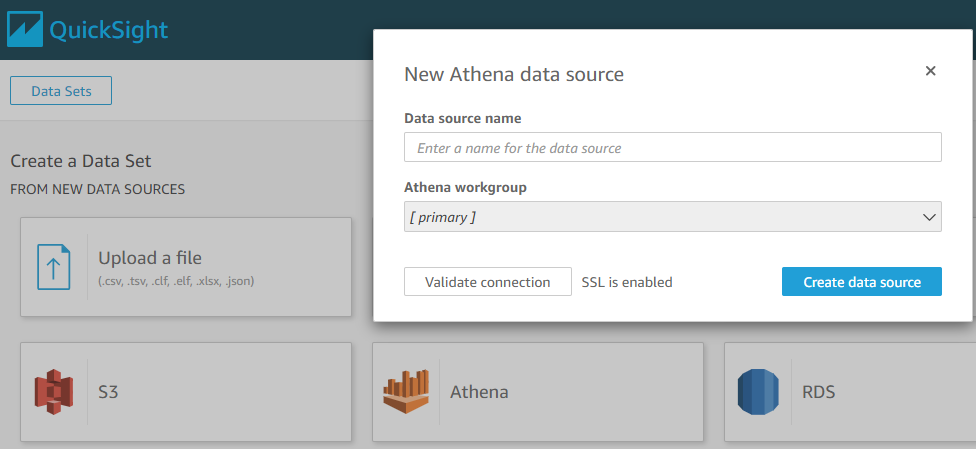Select the Athena data source icon
The height and width of the screenshot is (449, 976).
point(406,392)
